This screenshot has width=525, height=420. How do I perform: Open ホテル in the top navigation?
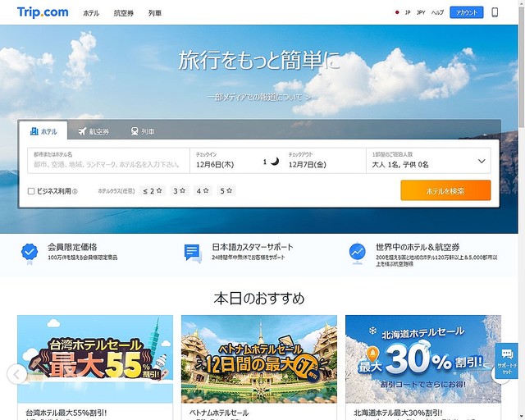(91, 13)
